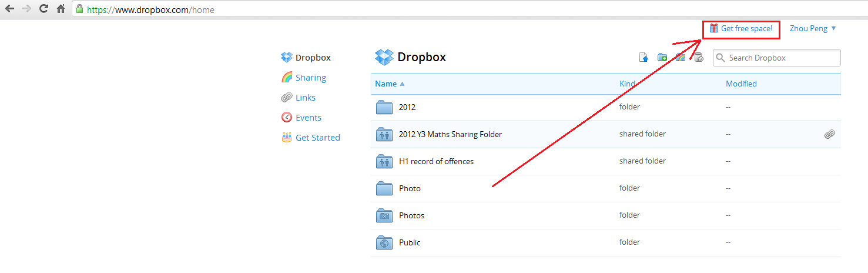The image size is (868, 273).
Task: Go to the browser home page icon
Action: point(61,9)
